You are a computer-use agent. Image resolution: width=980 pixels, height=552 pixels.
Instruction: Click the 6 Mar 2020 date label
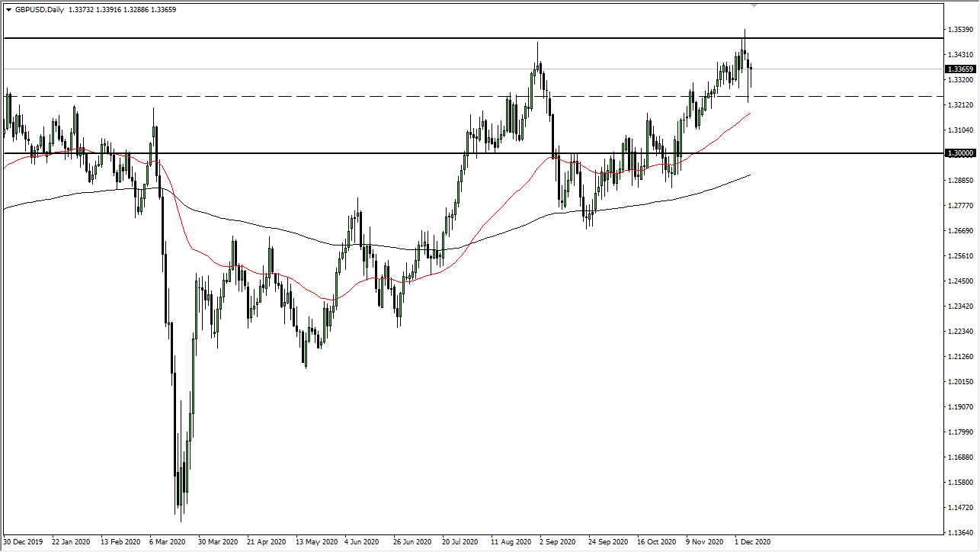[167, 543]
